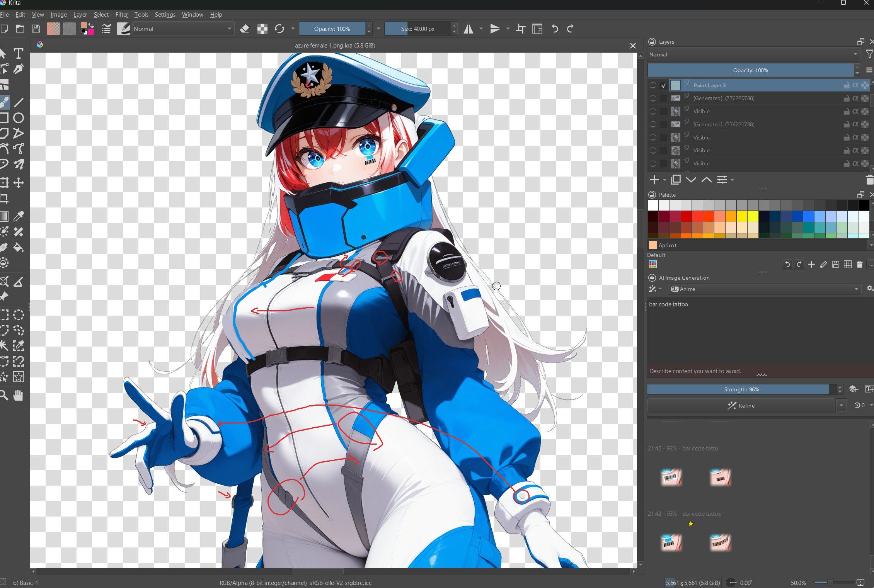
Task: Toggle visibility eye of Paint Layer 3
Action: coord(653,85)
